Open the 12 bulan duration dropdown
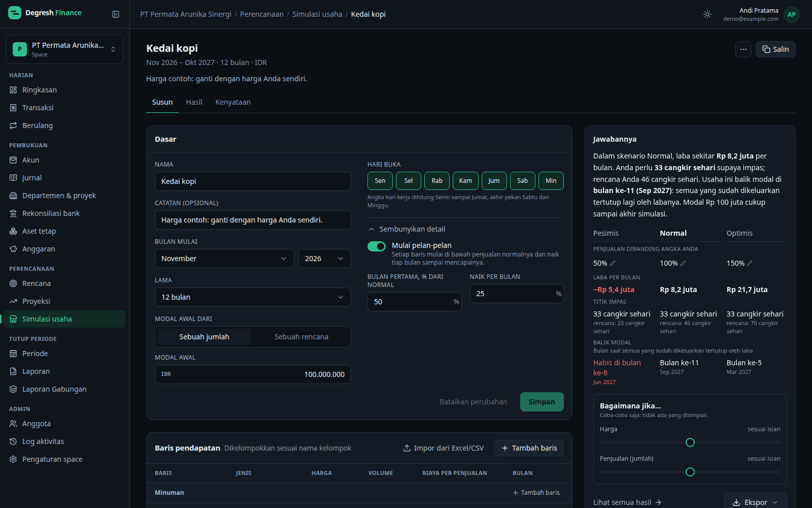Viewport: 812px width, 508px height. (253, 297)
